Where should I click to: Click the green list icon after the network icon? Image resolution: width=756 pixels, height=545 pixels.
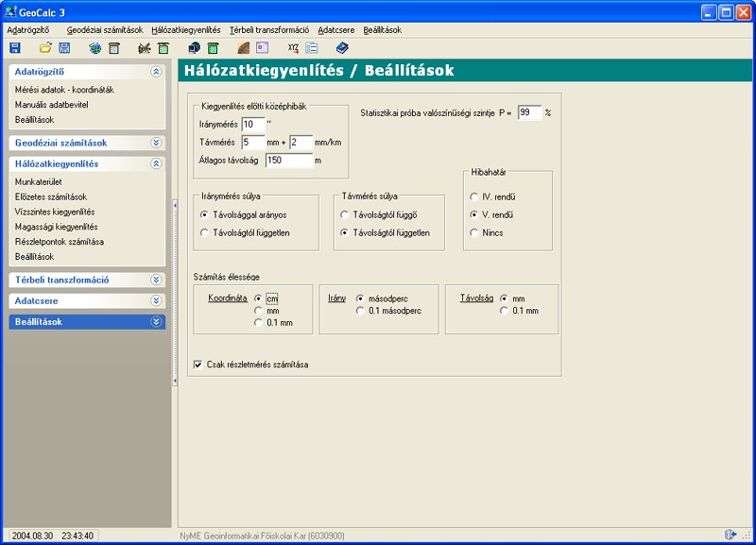[163, 48]
